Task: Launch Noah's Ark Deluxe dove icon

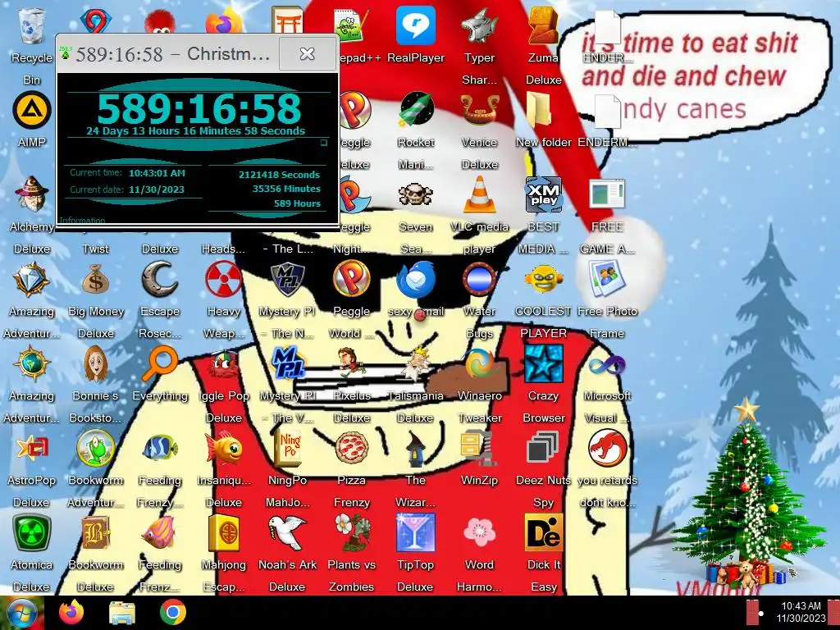Action: coord(287,532)
